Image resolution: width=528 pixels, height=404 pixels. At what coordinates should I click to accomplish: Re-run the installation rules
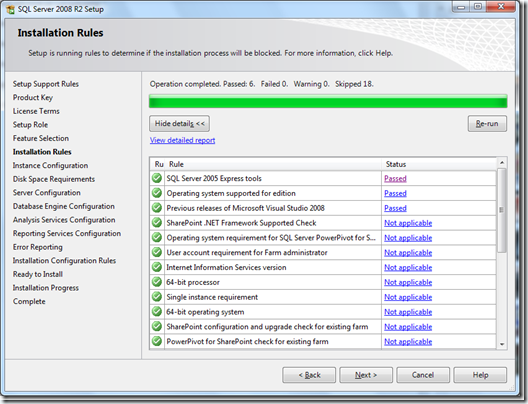tap(487, 124)
